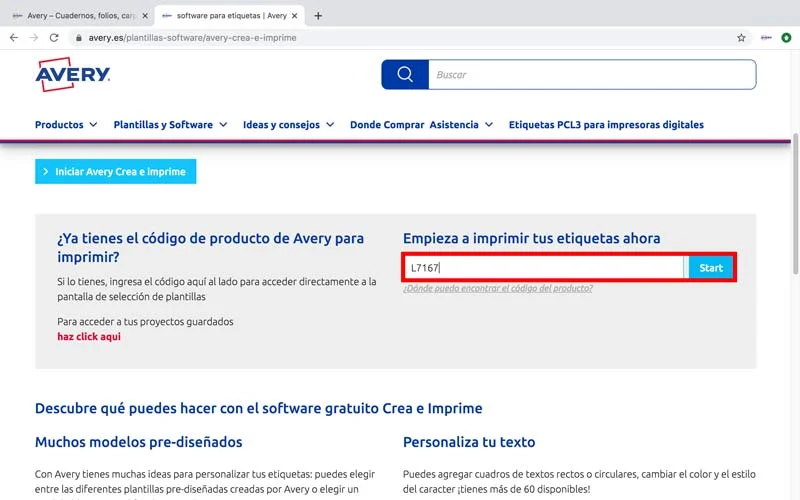Open Donde Comprar page

pyautogui.click(x=387, y=124)
